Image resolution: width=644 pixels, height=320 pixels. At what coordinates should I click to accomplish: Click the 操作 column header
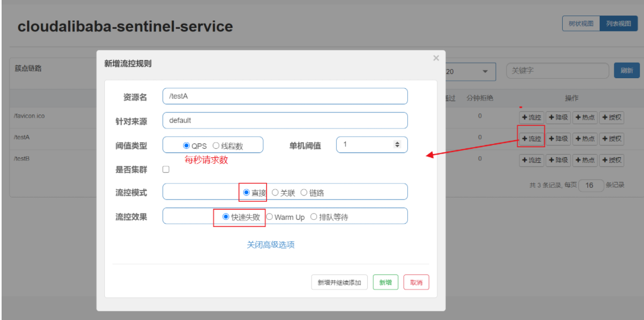point(571,98)
